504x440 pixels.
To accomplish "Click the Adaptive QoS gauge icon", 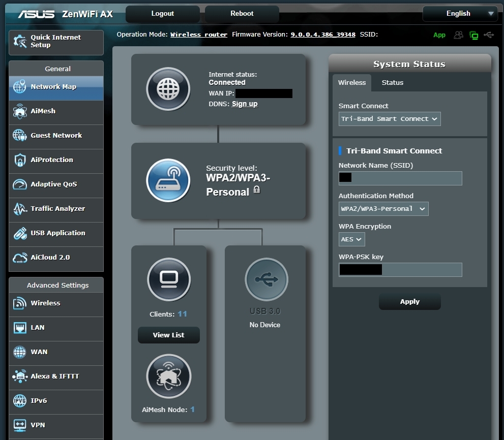I will coord(20,184).
